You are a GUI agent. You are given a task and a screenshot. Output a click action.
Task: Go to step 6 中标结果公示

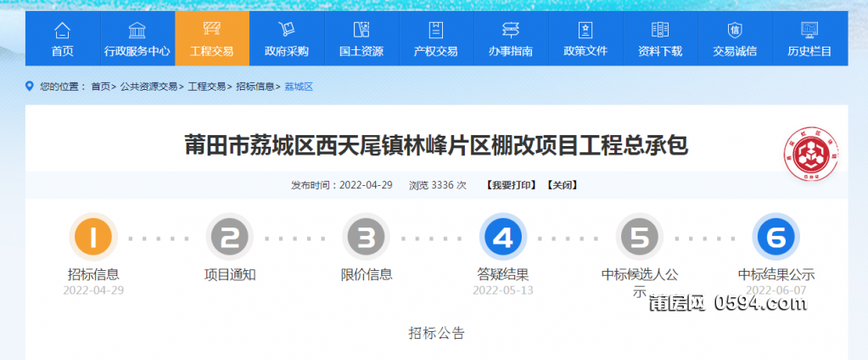[776, 237]
